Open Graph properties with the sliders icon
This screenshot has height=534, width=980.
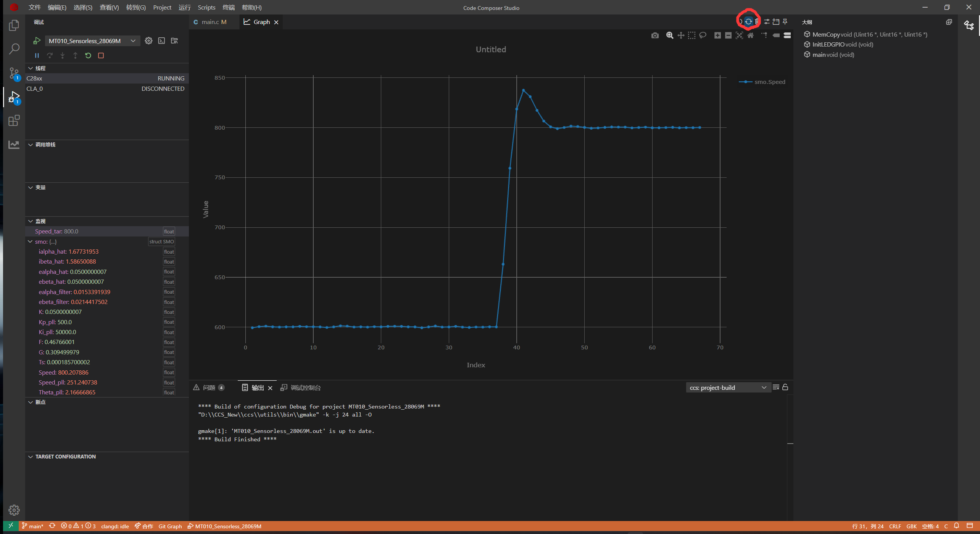tap(767, 22)
